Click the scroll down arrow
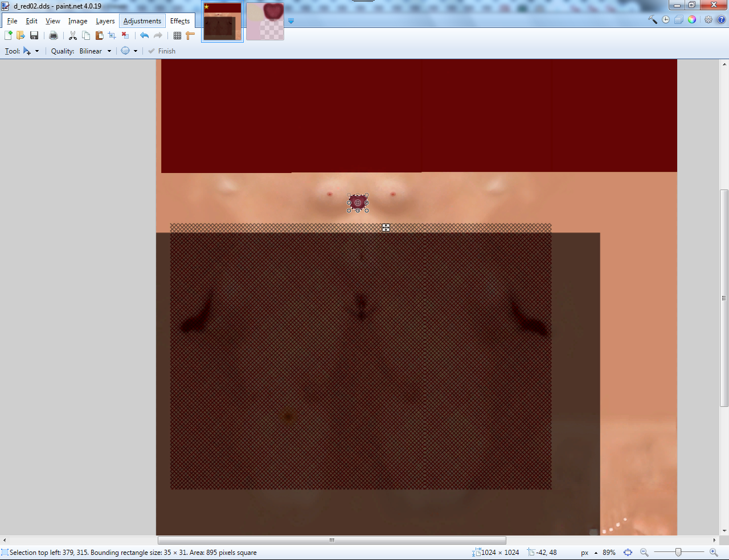Viewport: 729px width, 560px height. coord(724,531)
